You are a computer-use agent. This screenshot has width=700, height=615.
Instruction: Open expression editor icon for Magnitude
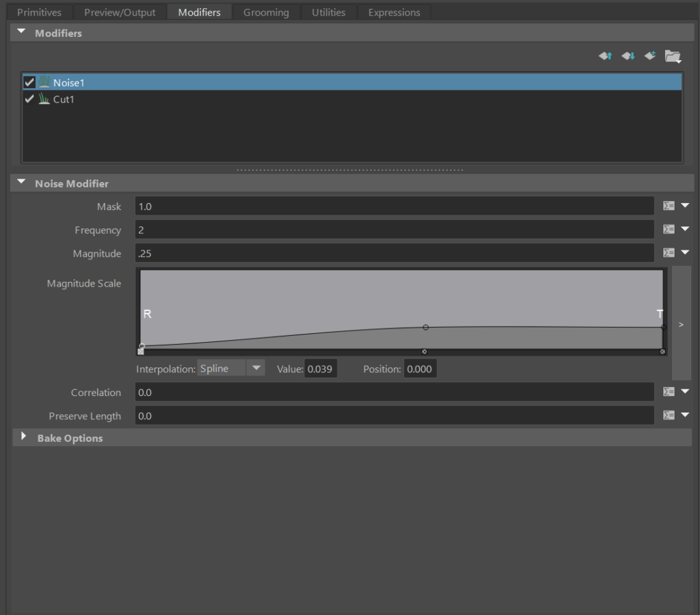[x=669, y=252]
